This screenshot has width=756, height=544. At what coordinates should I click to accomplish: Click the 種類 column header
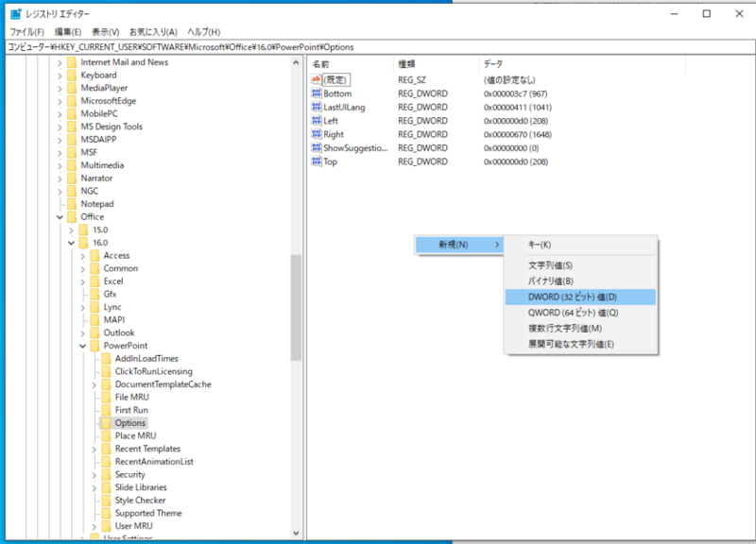pyautogui.click(x=437, y=64)
